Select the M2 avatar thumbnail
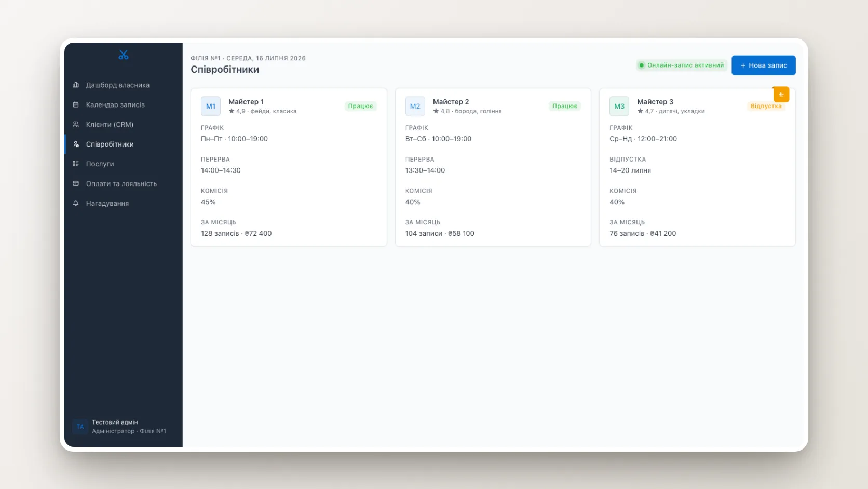Image resolution: width=868 pixels, height=489 pixels. [x=415, y=106]
